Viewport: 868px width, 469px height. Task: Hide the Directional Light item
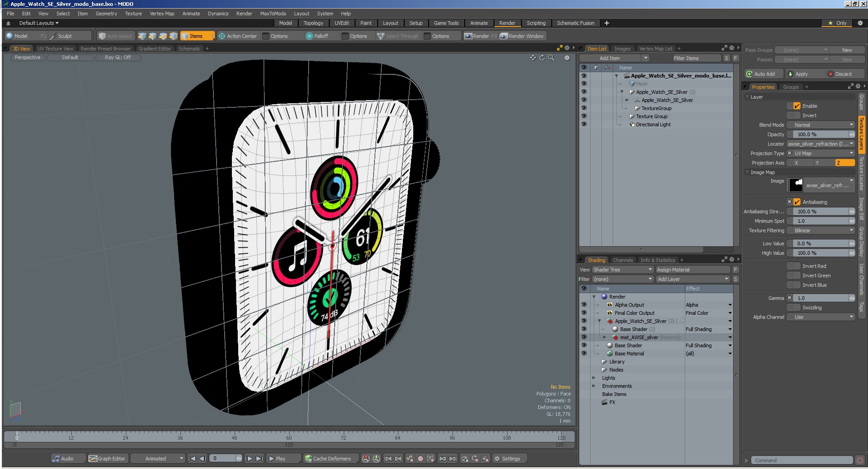(584, 124)
